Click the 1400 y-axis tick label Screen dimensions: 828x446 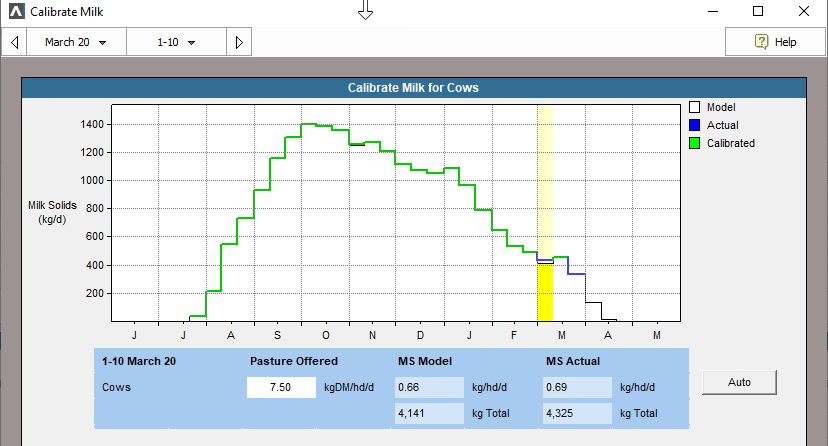[x=92, y=125]
